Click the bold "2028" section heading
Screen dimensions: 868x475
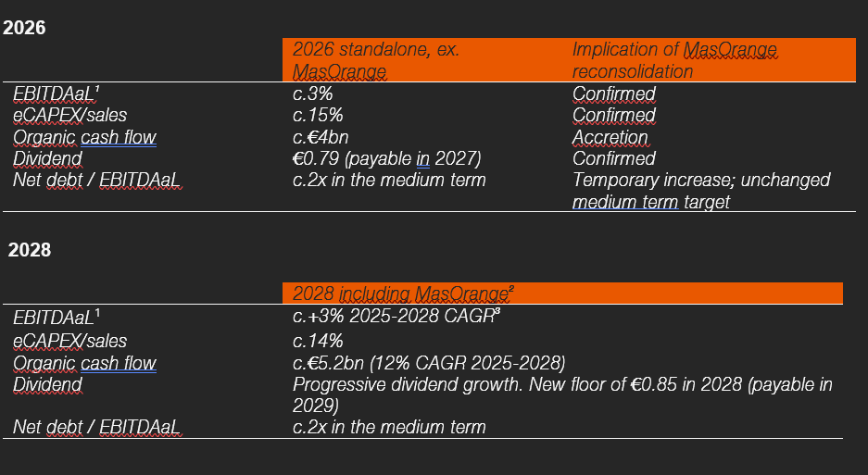click(x=30, y=249)
